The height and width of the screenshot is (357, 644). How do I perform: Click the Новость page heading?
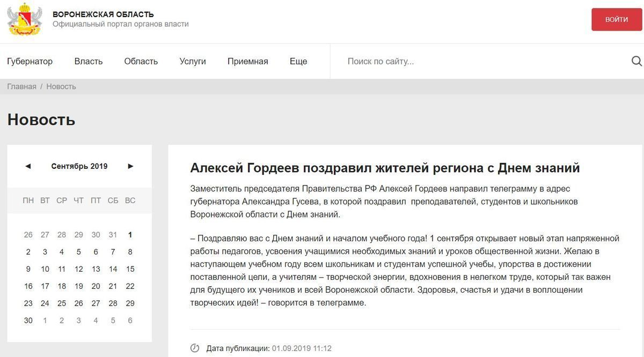click(41, 120)
